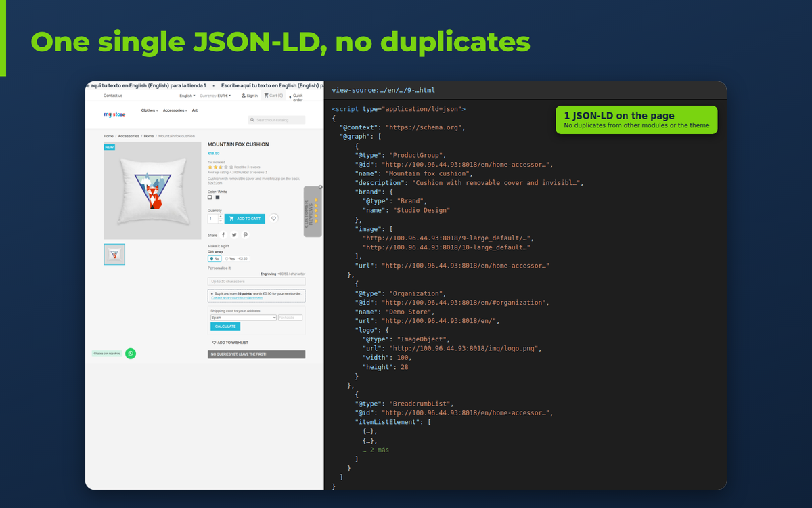Click the Sign in user link
This screenshot has height=508, width=812.
pyautogui.click(x=250, y=96)
